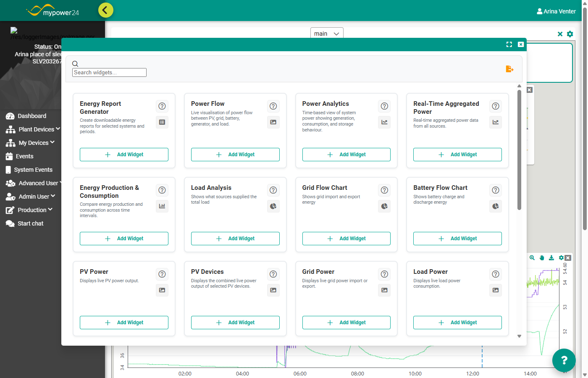Click the pie chart icon on Grid Flow Chart card

[x=384, y=206]
